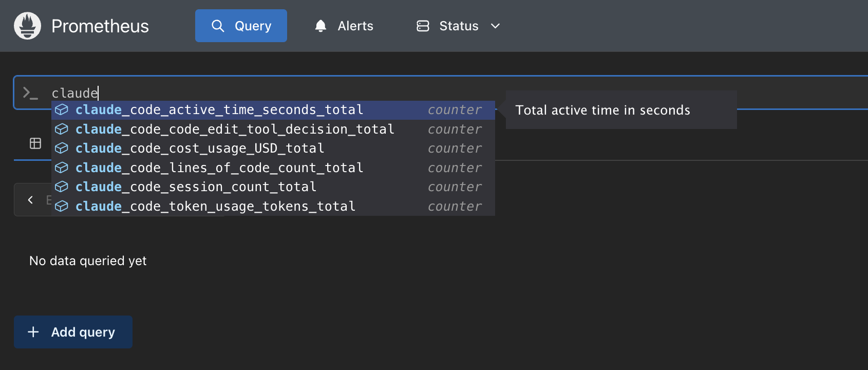Click the Prometheus flame logo
868x370 pixels.
(x=27, y=26)
